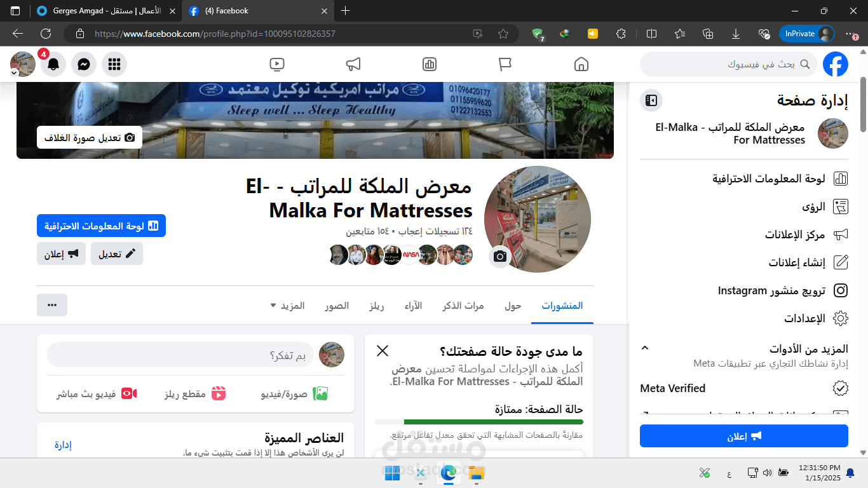Viewport: 868px width, 488px height.
Task: Collapse المزيد من الأدوات section
Action: point(645,348)
